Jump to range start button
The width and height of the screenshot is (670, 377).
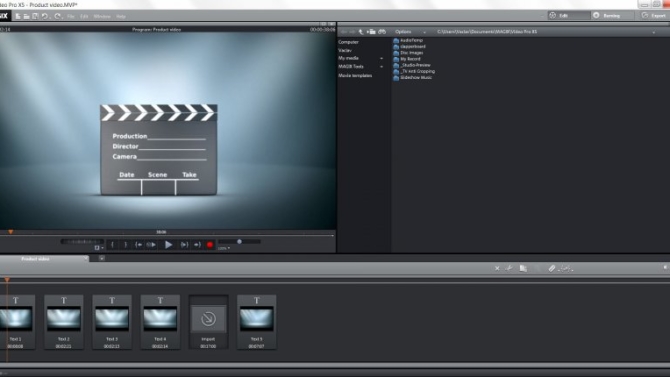138,245
